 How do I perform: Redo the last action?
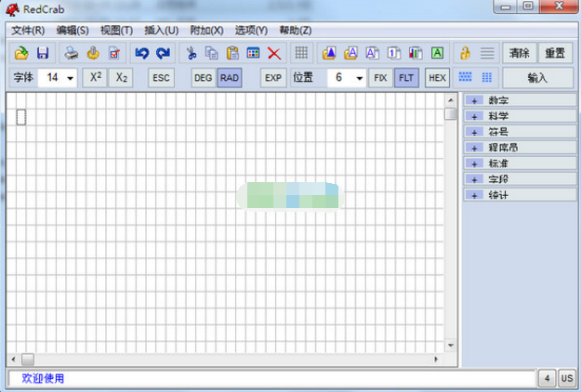click(163, 53)
